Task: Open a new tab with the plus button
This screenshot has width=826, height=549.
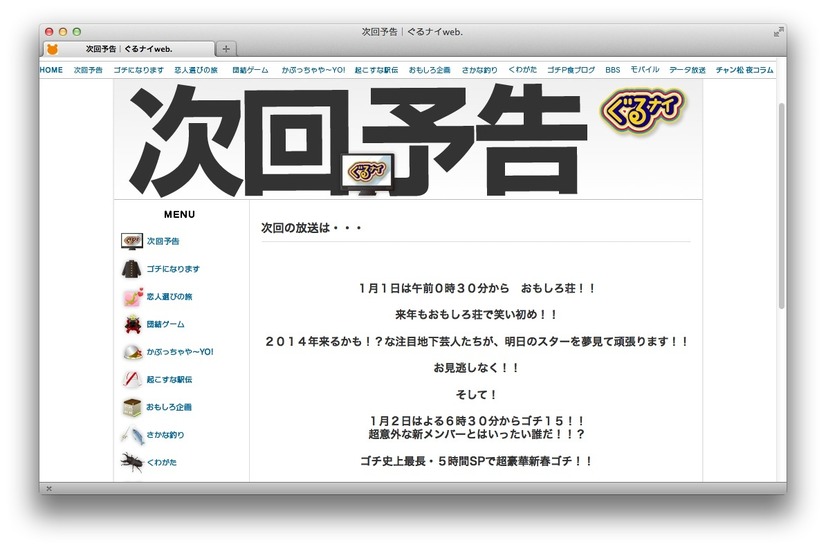Action: point(226,48)
